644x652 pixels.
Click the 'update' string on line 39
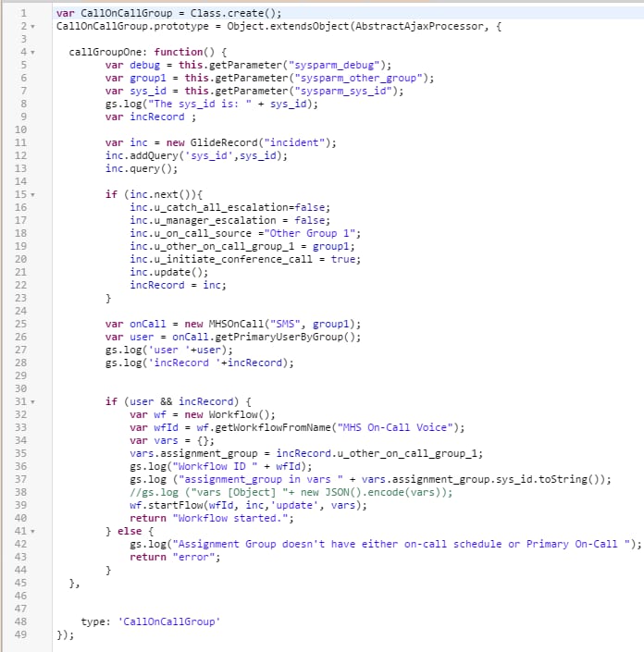coord(294,505)
